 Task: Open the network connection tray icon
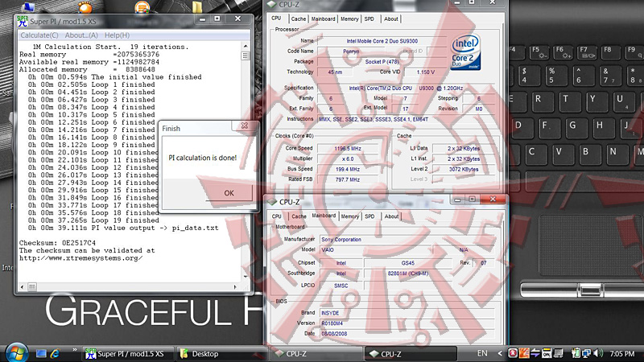click(587, 353)
